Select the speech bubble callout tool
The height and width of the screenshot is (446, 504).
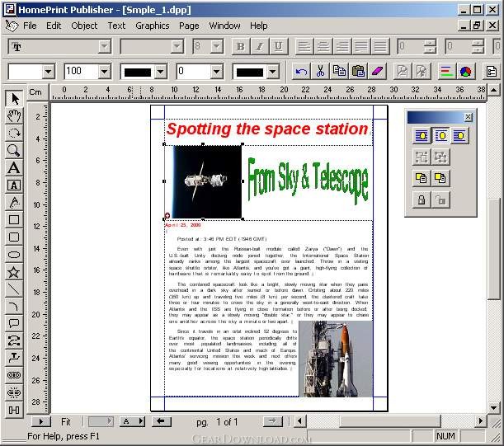[14, 323]
